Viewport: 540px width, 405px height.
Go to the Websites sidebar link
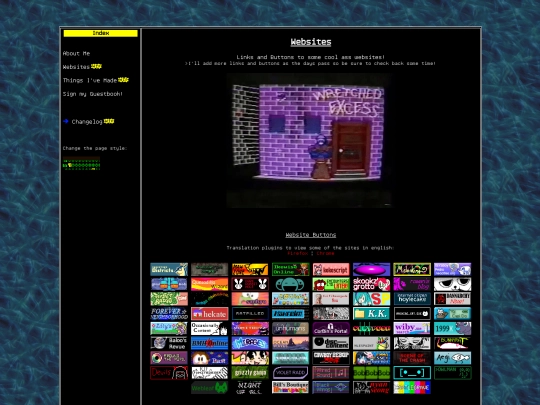[x=76, y=67]
